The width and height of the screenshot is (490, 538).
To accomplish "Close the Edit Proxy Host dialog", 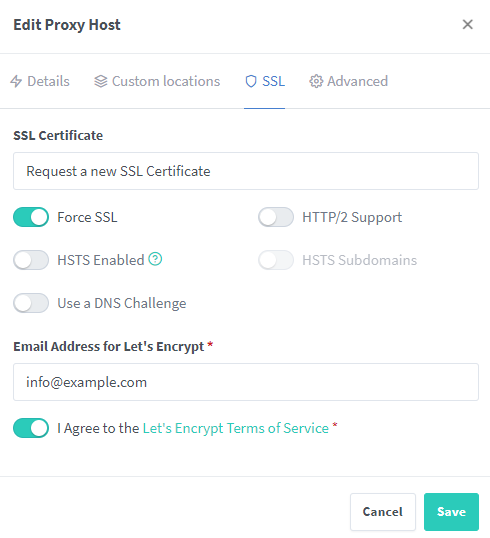I will (467, 24).
